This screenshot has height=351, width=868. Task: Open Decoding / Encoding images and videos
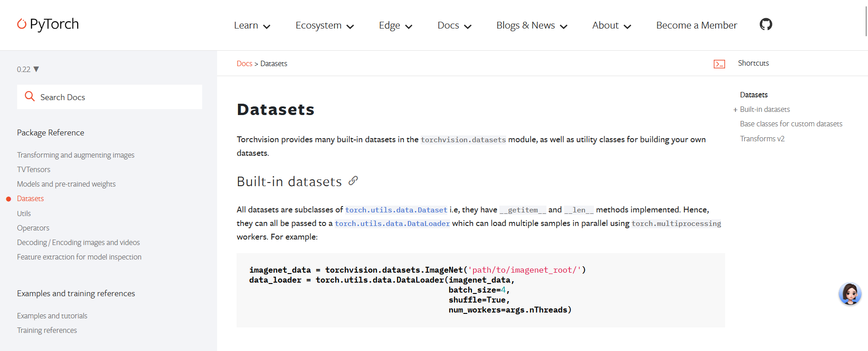pyautogui.click(x=78, y=242)
